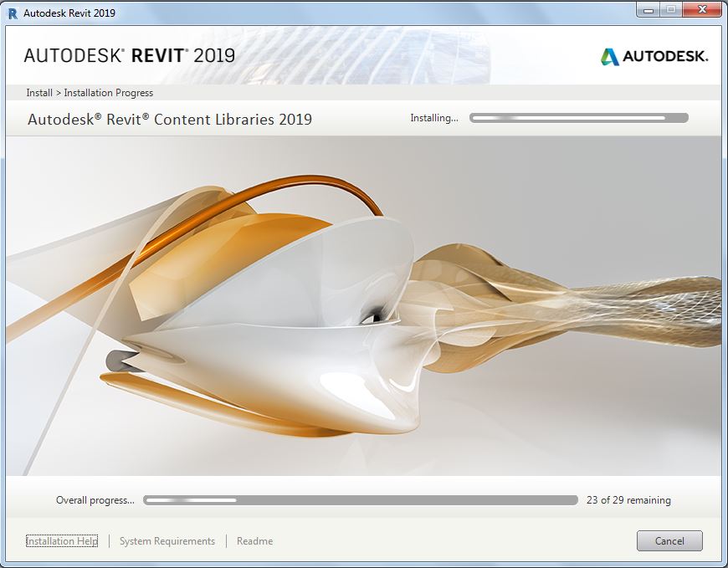The height and width of the screenshot is (568, 728).
Task: Click the Autodesk logo
Action: point(654,57)
